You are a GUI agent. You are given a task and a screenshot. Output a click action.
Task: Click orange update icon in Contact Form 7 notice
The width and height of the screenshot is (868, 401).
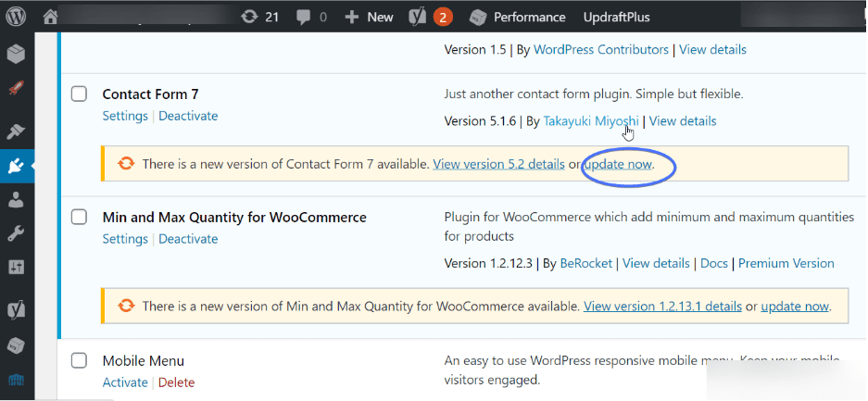click(x=126, y=164)
